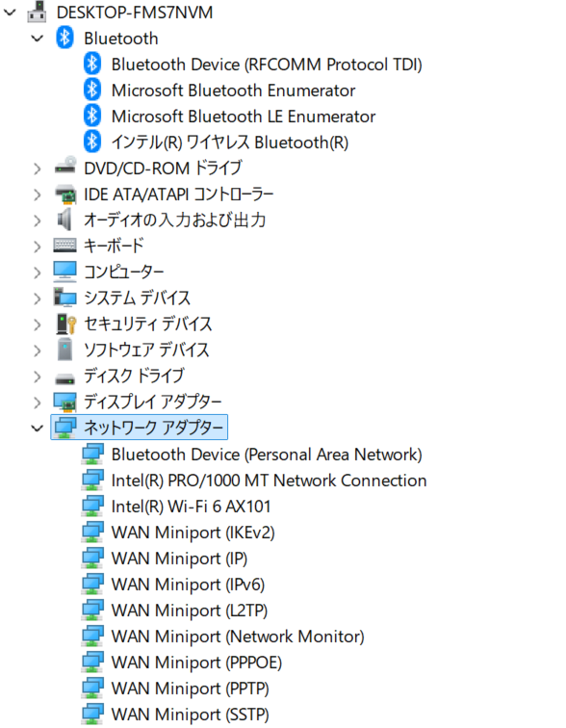Click the システム デバイス icon
This screenshot has height=728, width=566.
point(64,298)
